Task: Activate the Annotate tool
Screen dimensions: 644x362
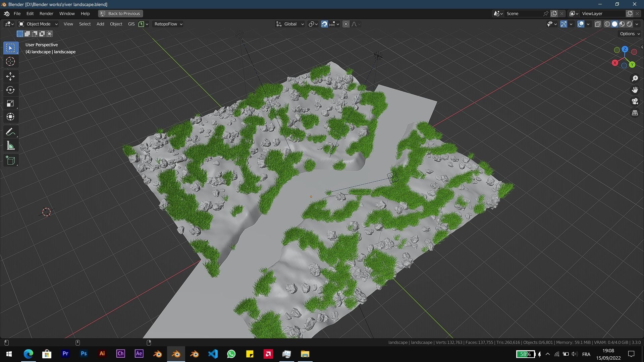Action: click(10, 131)
